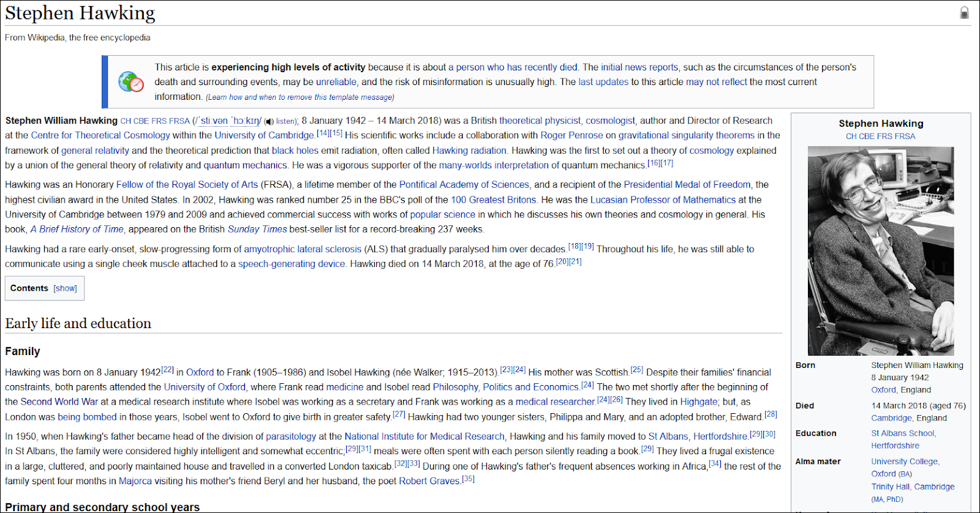Open the 'quantum mechanics' link
This screenshot has width=980, height=513.
(245, 165)
